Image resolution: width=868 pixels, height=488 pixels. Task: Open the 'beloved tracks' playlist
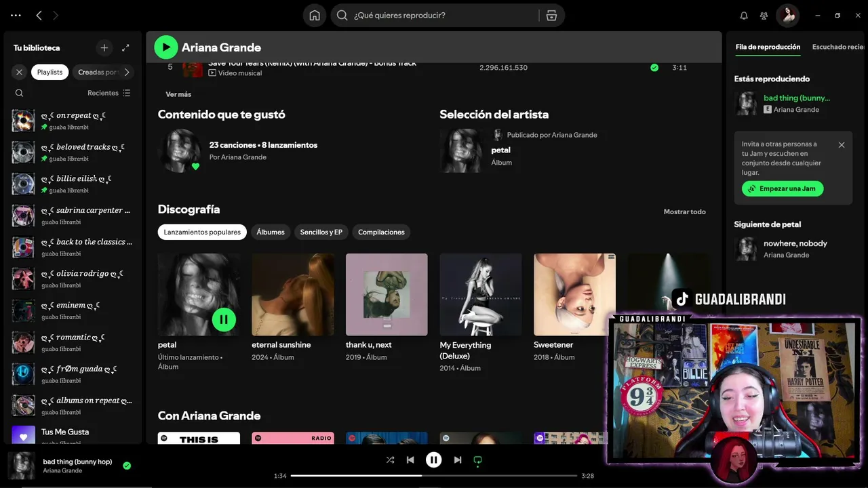73,152
